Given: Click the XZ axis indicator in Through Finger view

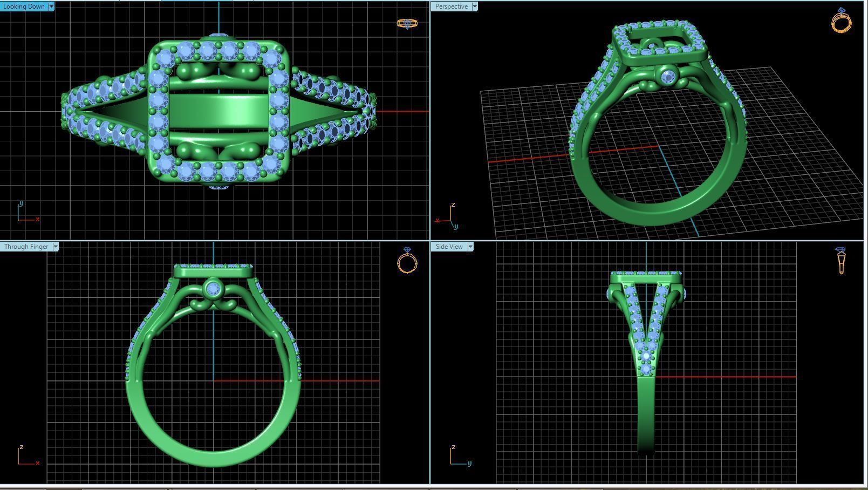Looking at the screenshot, I should [28, 455].
